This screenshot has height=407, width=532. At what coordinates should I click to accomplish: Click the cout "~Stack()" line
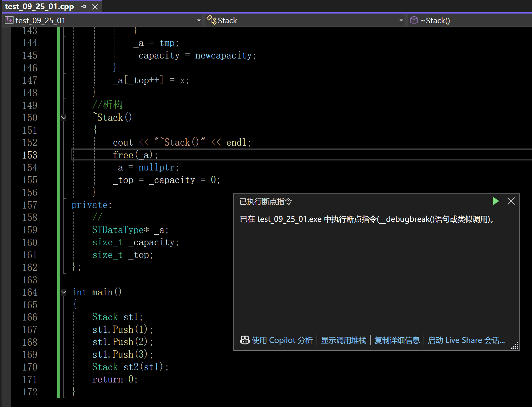pos(182,142)
